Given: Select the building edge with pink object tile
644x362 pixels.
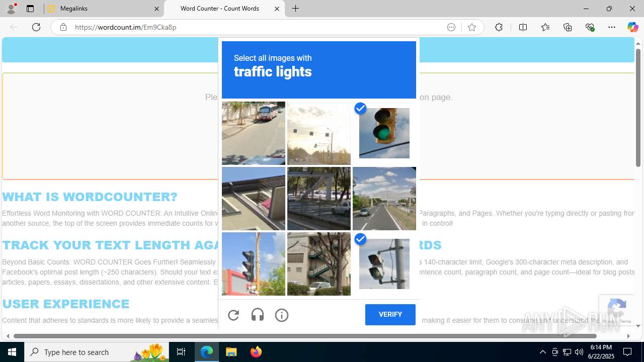Looking at the screenshot, I should [x=254, y=199].
